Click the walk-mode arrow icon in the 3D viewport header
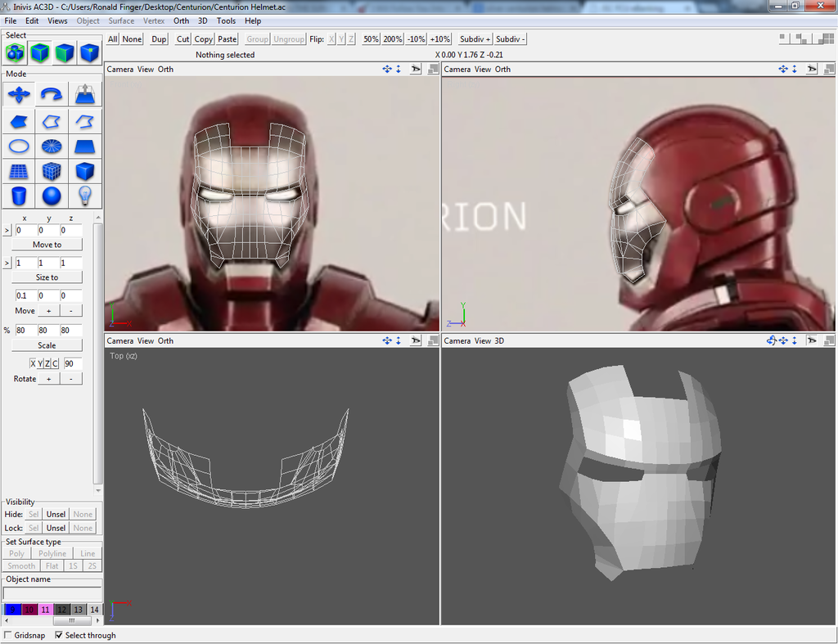 click(x=812, y=340)
